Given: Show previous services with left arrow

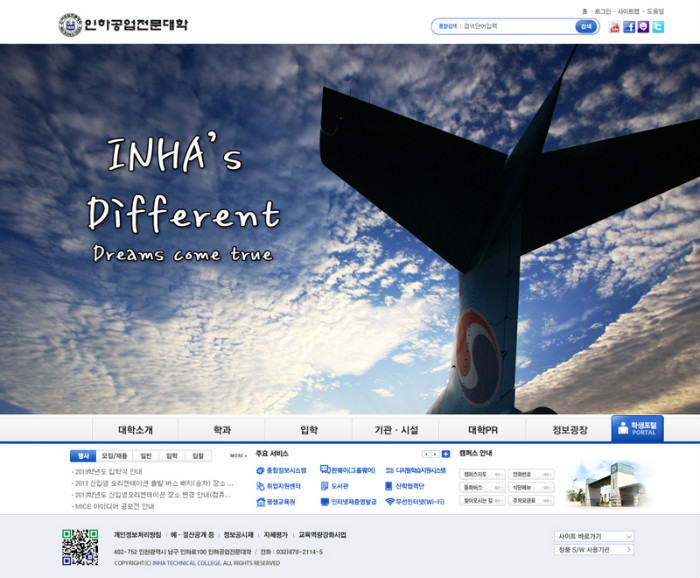Looking at the screenshot, I should pyautogui.click(x=426, y=454).
